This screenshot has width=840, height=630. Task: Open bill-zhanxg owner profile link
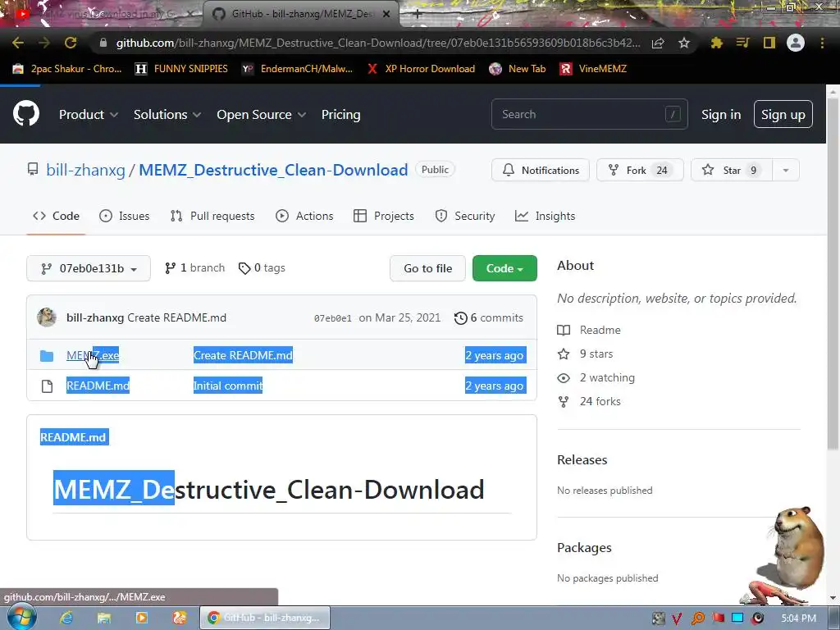coord(85,170)
